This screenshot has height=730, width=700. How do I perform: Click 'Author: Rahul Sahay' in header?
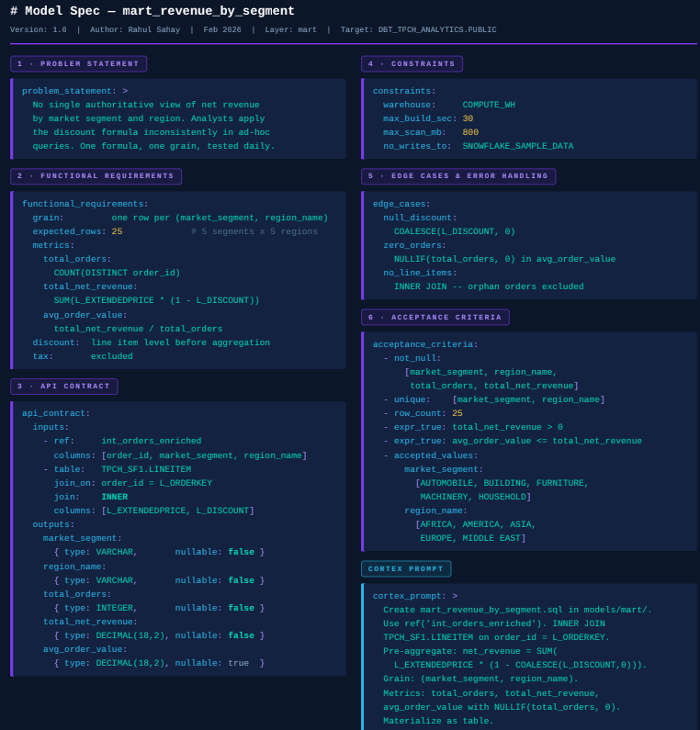pyautogui.click(x=135, y=29)
